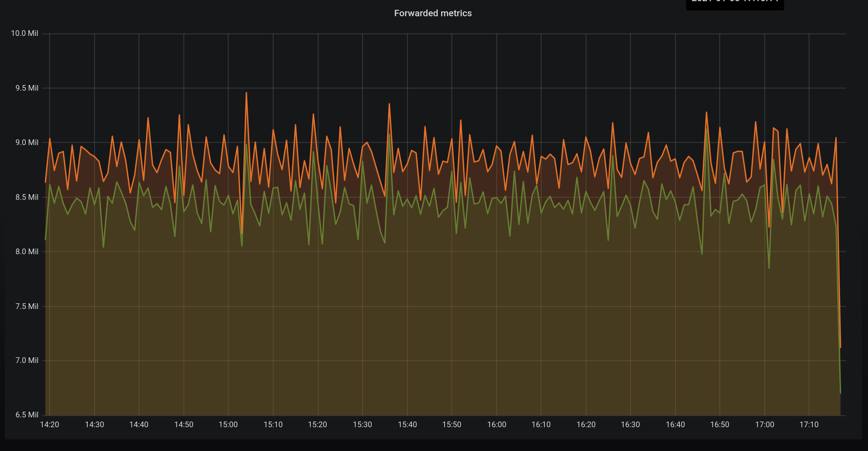The width and height of the screenshot is (868, 451).
Task: Click the green line's starting point at left
Action: coord(45,239)
